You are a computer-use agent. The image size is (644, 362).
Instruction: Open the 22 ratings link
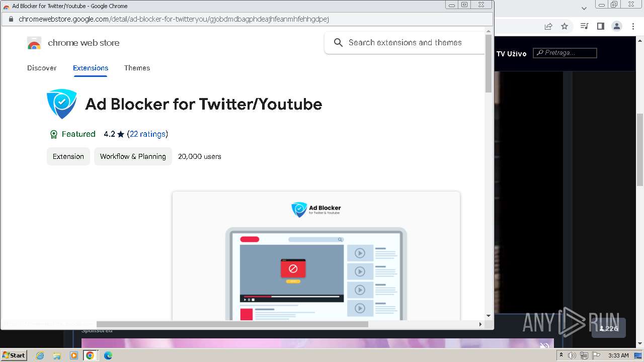[147, 134]
